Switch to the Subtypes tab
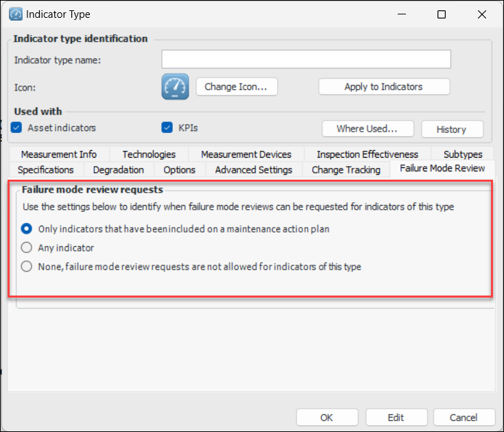This screenshot has height=432, width=504. pos(463,154)
